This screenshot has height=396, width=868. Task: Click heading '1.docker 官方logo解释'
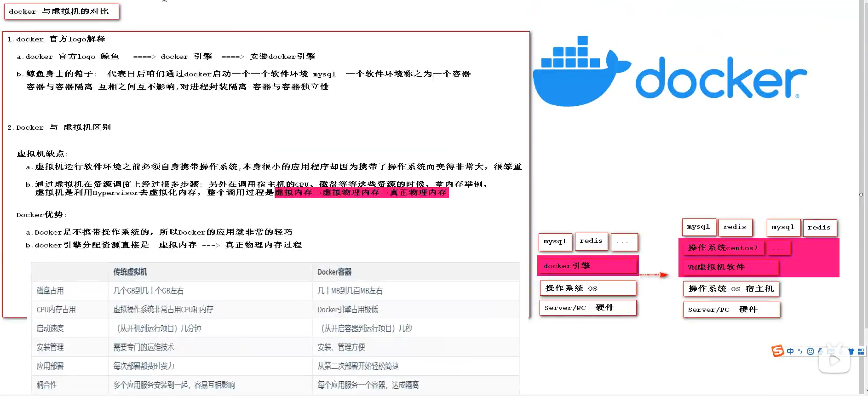click(x=56, y=39)
